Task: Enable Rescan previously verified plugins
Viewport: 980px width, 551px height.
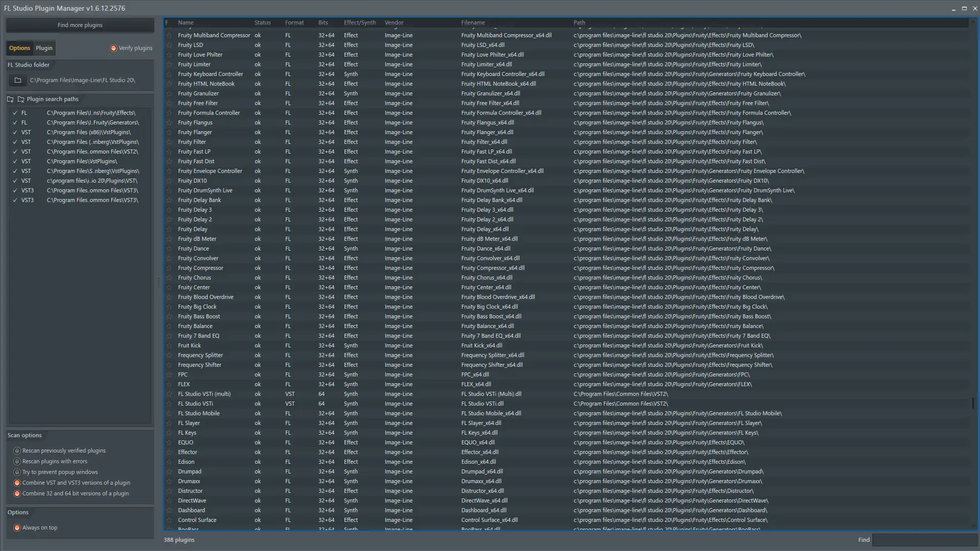Action: (17, 450)
